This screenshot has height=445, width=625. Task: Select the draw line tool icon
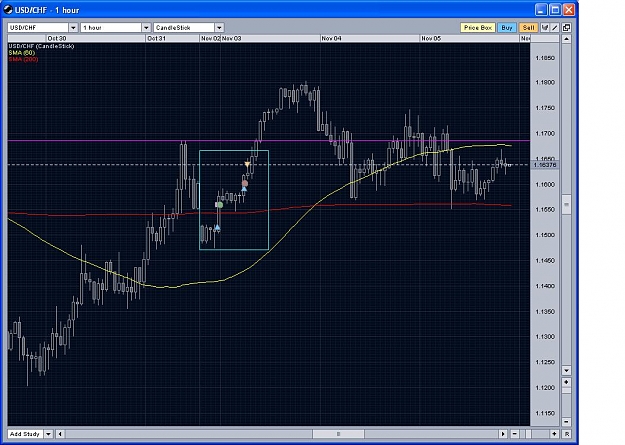click(554, 28)
